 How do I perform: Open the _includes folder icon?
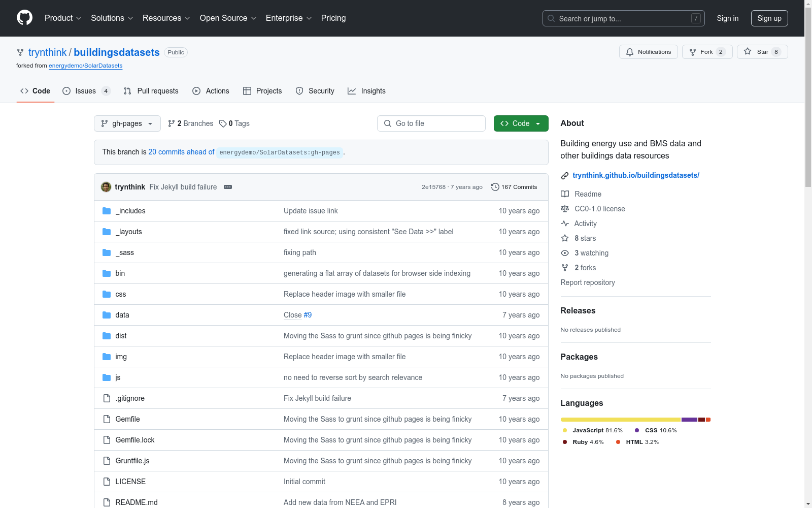tap(107, 211)
